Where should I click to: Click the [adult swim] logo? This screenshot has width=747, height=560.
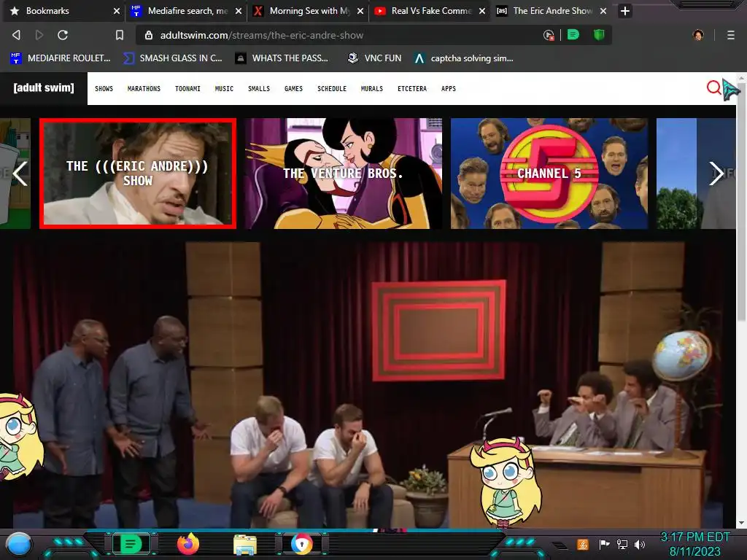click(x=44, y=88)
